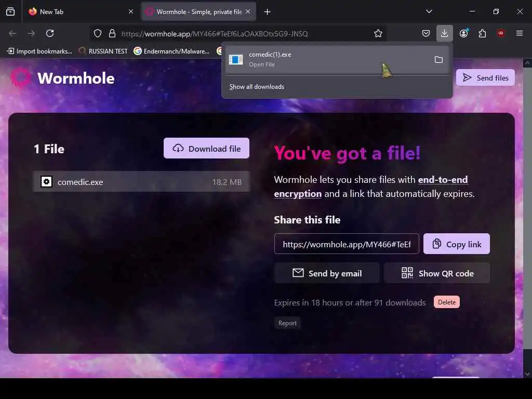Click the comedic(1).exe download file icon
This screenshot has width=532, height=399.
236,60
